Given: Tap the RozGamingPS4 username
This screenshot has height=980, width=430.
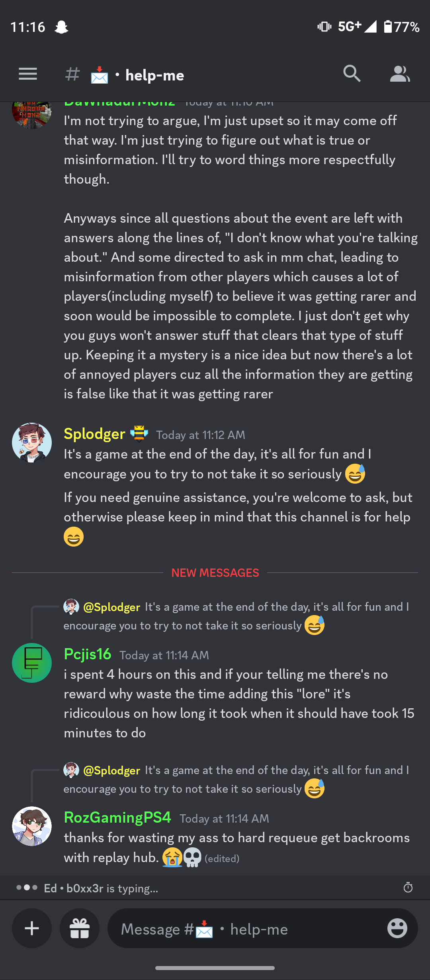Looking at the screenshot, I should [x=117, y=817].
